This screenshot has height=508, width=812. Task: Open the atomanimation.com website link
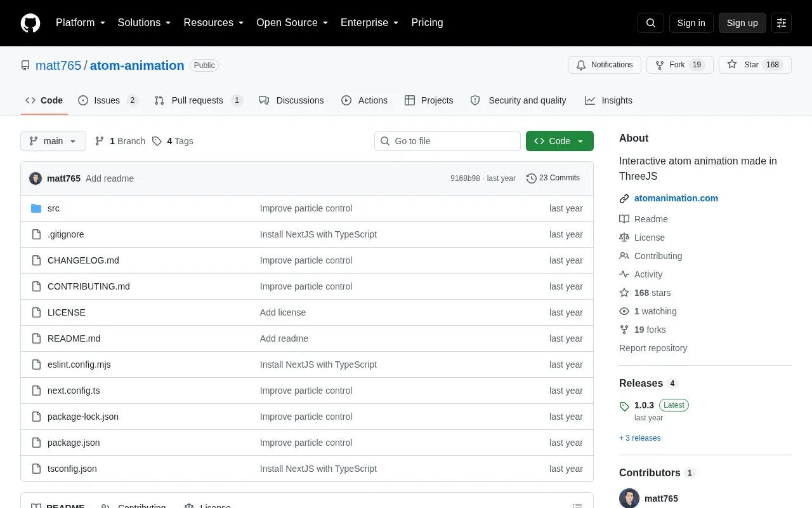coord(676,198)
